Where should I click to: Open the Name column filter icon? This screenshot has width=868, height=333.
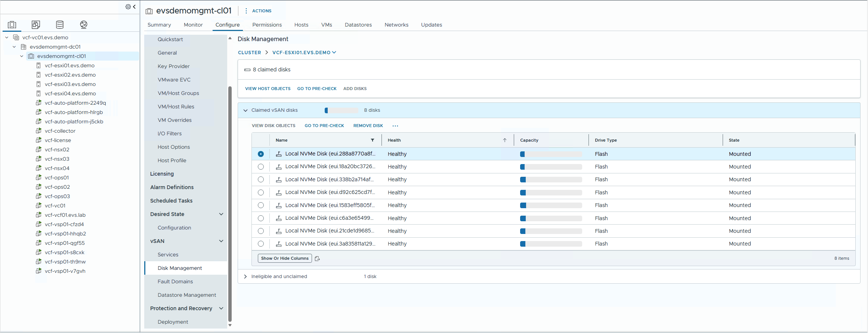tap(373, 140)
